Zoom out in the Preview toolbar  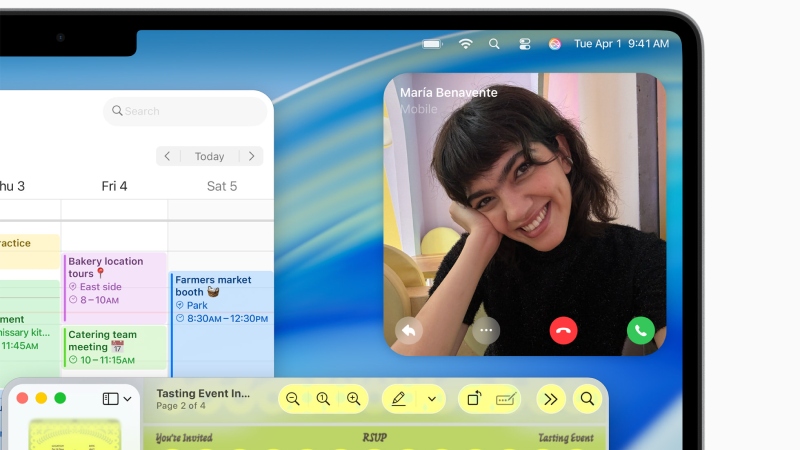click(293, 399)
